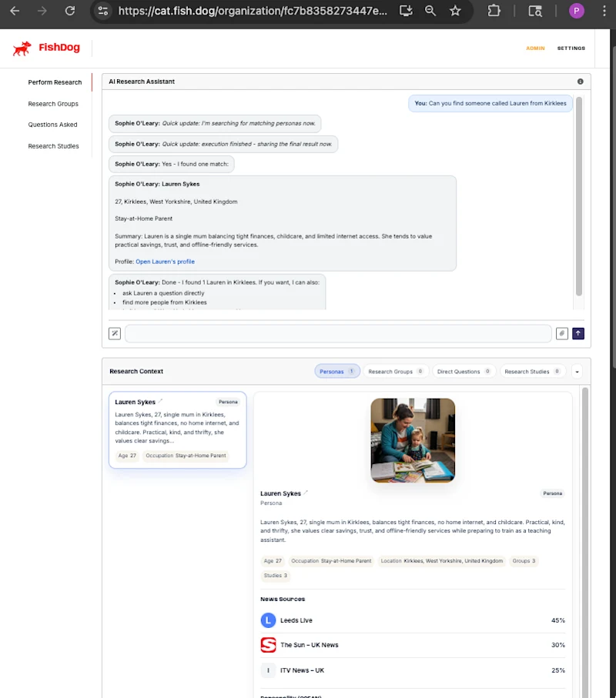Open the profile avatar P

(x=577, y=11)
